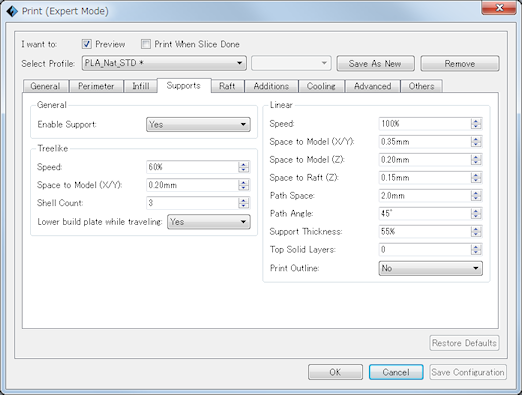This screenshot has width=522, height=395.
Task: Confirm settings with the OK button
Action: (335, 372)
